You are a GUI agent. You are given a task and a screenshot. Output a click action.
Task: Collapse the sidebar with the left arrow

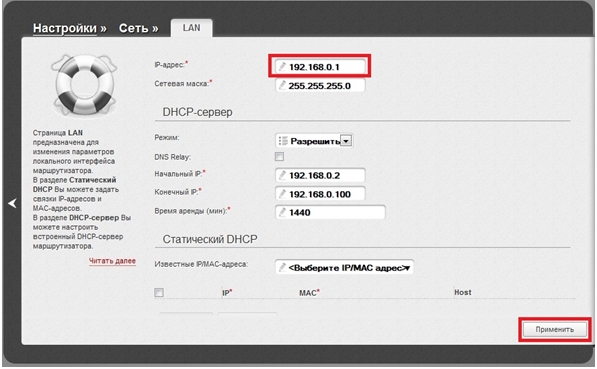12,203
